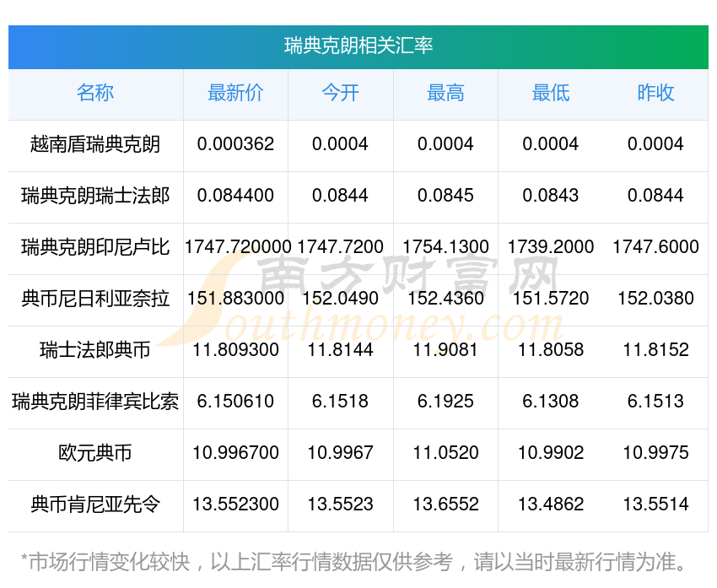Select the 13.4862 lowest price cell
Image resolution: width=717 pixels, height=588 pixels.
pos(550,504)
